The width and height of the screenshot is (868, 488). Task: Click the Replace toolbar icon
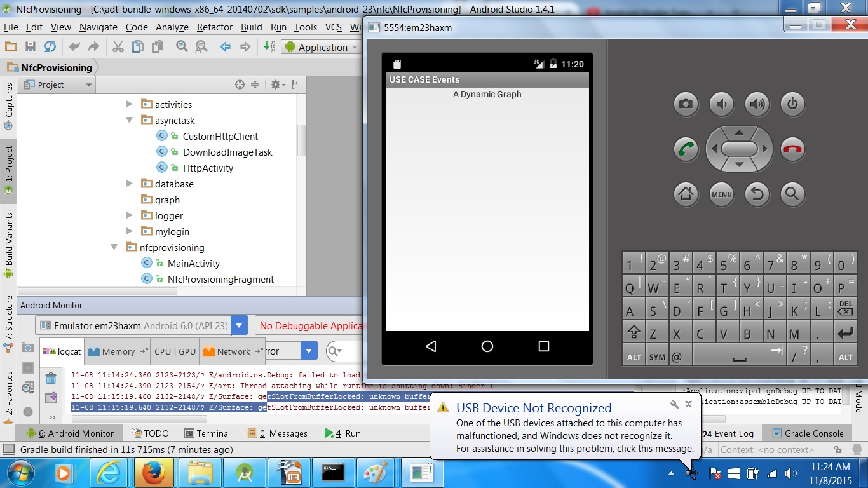[201, 46]
